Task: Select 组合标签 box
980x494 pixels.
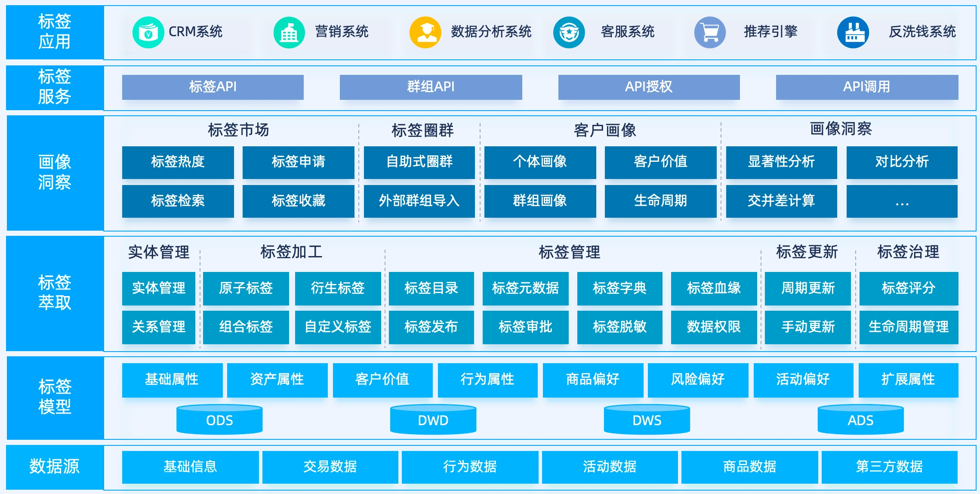Action: point(246,327)
